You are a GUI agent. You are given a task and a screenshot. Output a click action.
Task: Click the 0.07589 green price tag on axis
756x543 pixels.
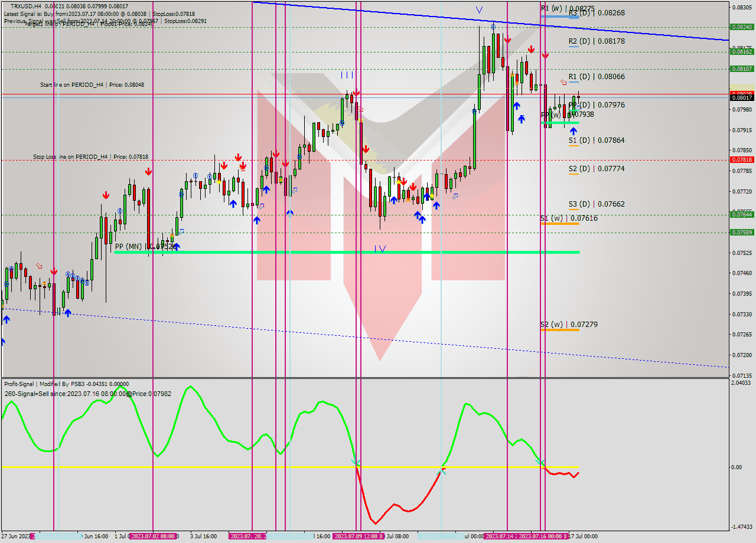[x=742, y=232]
